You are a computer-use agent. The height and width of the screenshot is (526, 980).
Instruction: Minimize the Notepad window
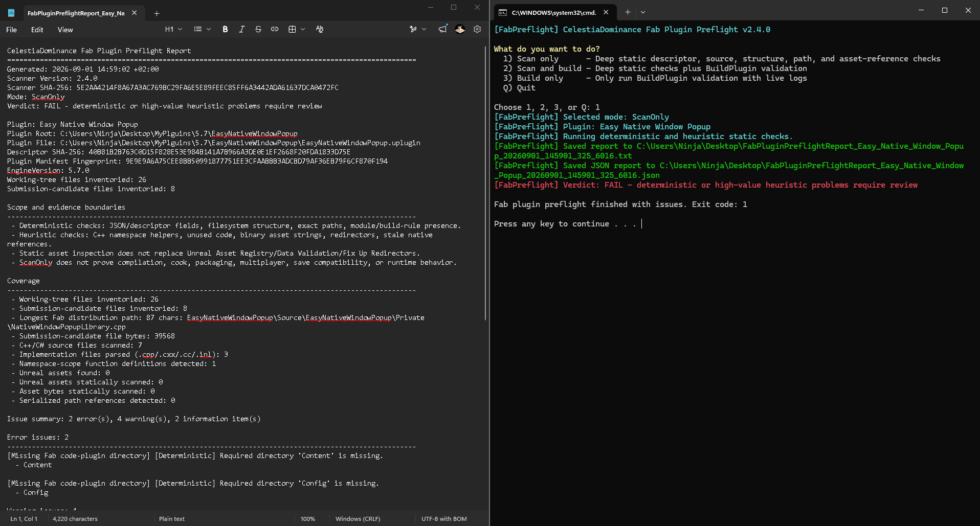click(x=430, y=7)
